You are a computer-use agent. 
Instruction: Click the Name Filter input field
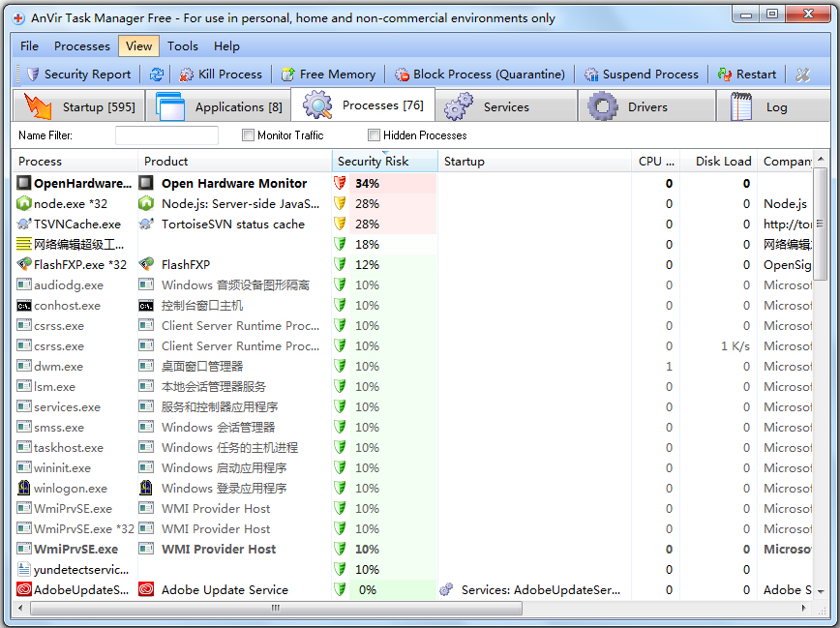[x=166, y=135]
